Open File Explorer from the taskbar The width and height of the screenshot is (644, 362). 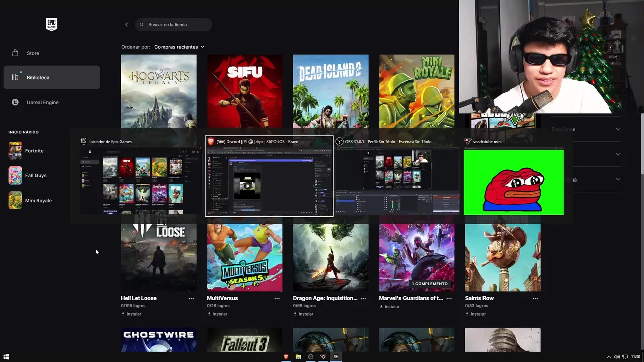298,357
